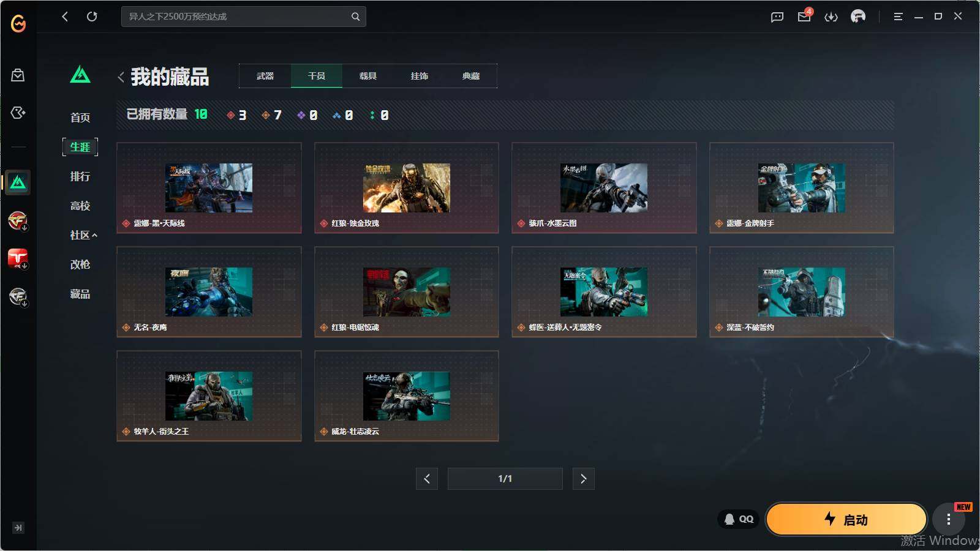
Task: Open 改枪 in the left navigation
Action: (x=80, y=264)
